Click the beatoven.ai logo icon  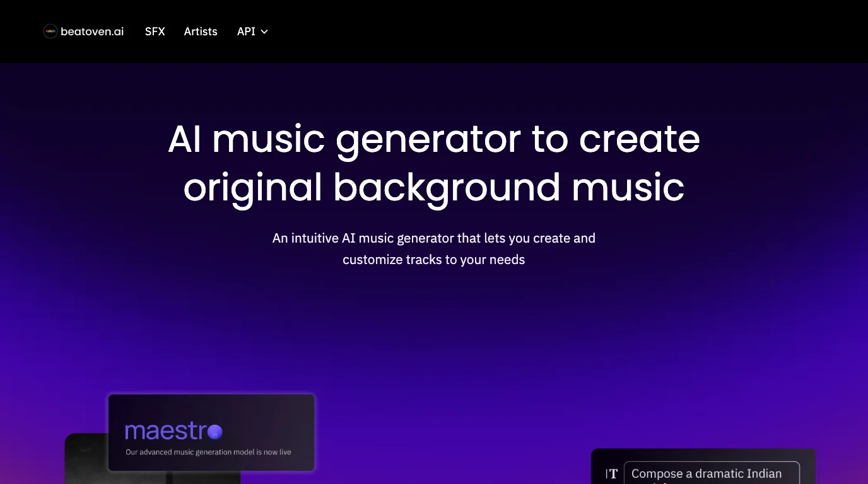(x=50, y=32)
